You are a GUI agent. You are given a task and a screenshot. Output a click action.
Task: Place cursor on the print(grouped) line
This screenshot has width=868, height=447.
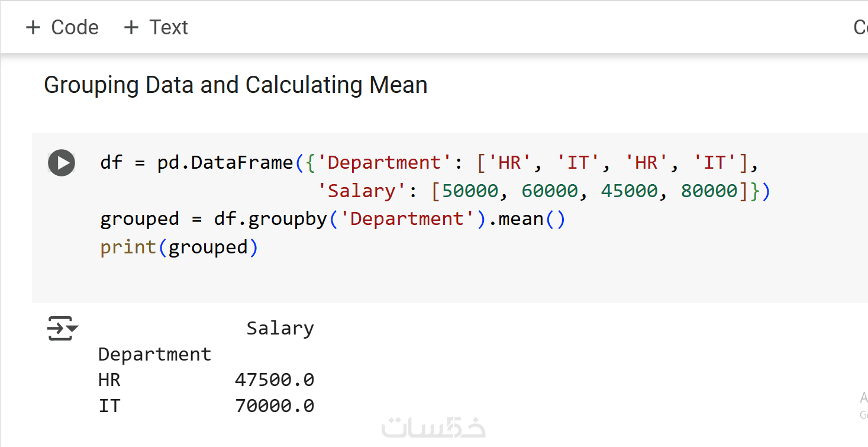click(x=179, y=247)
